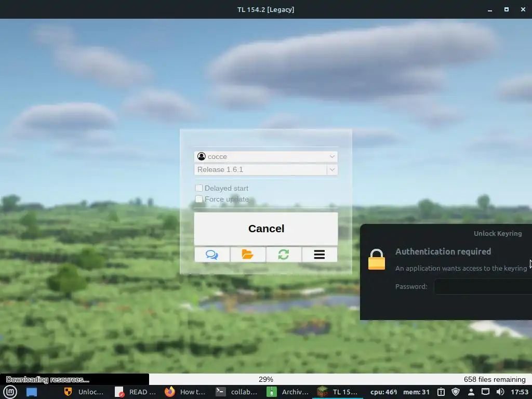
Task: Click the 'Downloading resources...' status text
Action: tap(47, 379)
